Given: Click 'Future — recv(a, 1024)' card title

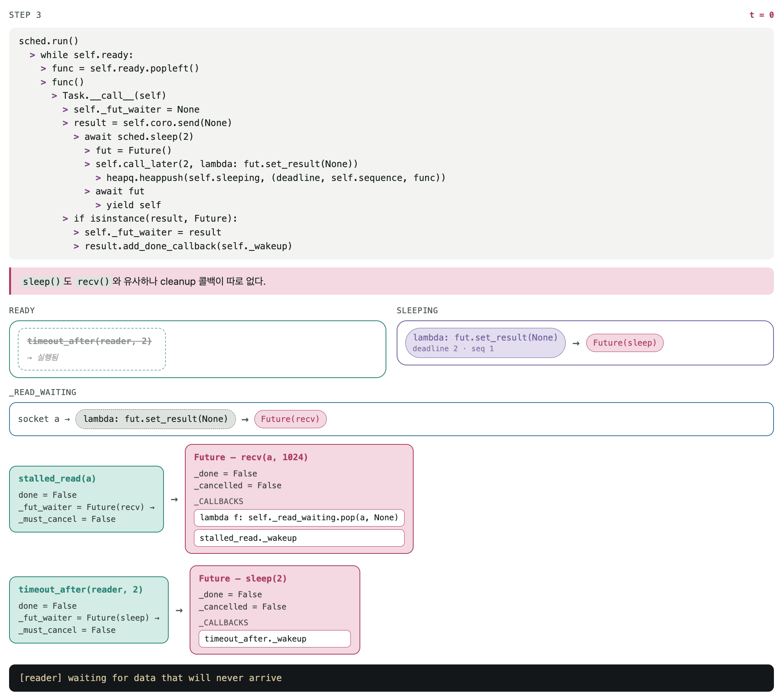Looking at the screenshot, I should click(251, 457).
